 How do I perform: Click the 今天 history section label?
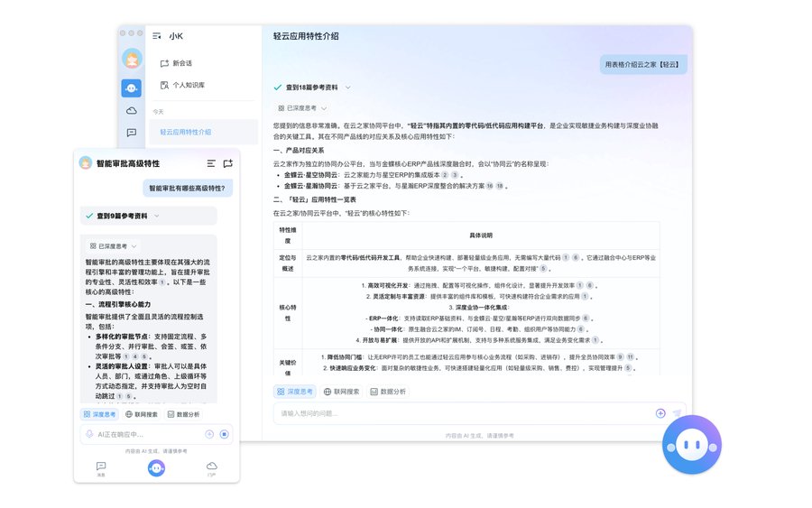(x=158, y=112)
